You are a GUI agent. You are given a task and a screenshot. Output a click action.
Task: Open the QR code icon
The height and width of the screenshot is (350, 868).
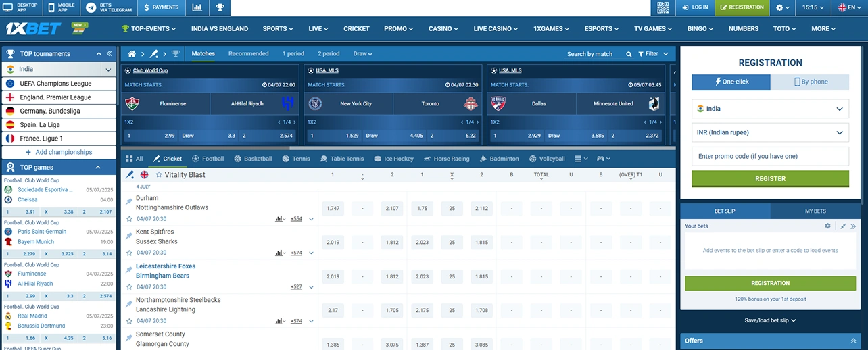pyautogui.click(x=662, y=7)
